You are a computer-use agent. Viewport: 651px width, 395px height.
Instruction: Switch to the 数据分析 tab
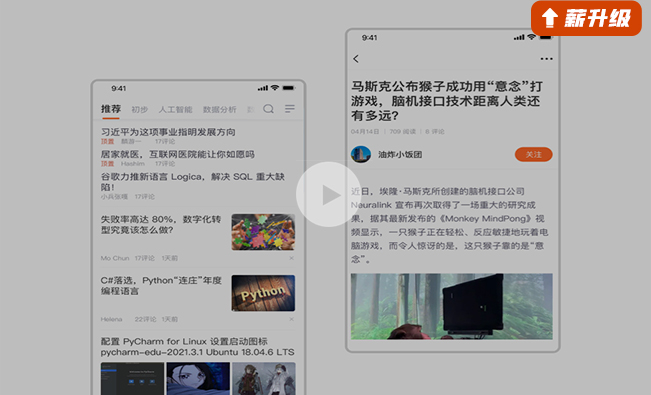tap(219, 110)
